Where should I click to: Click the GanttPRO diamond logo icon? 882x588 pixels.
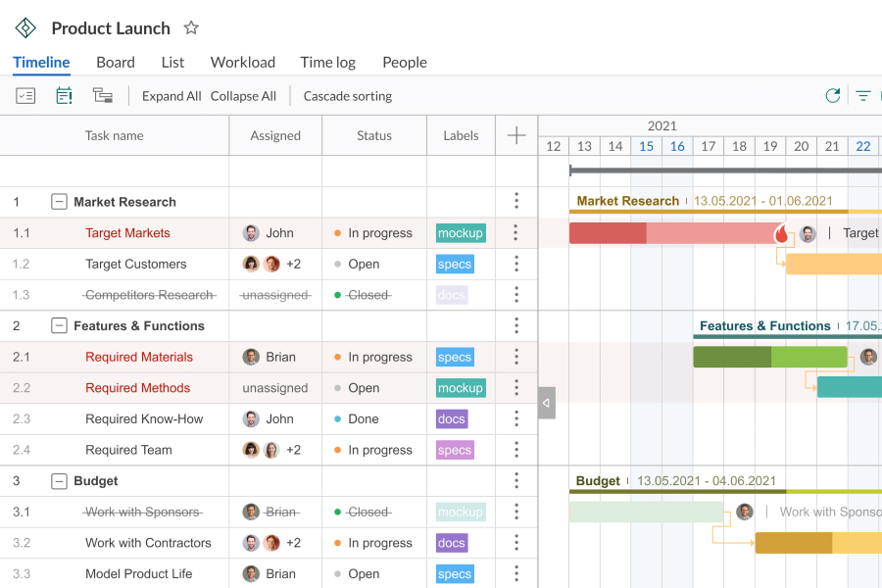tap(25, 27)
